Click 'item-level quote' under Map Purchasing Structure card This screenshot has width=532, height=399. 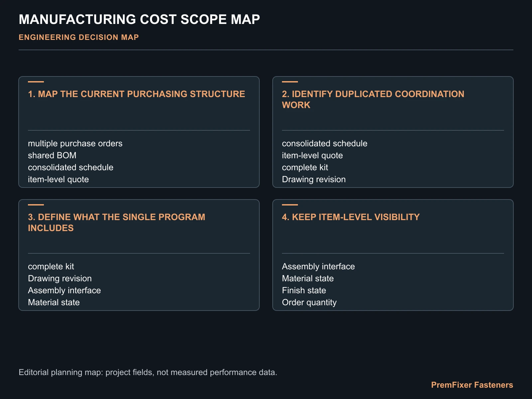pyautogui.click(x=59, y=180)
